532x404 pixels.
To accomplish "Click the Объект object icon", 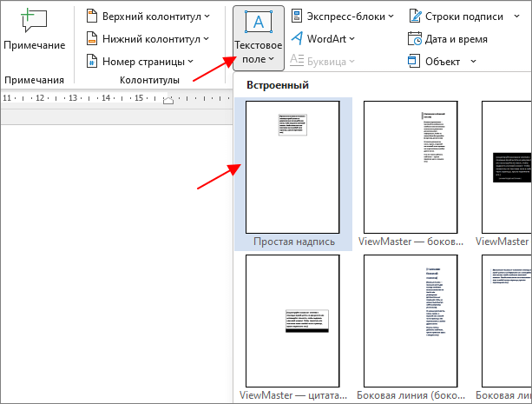I will click(x=414, y=61).
